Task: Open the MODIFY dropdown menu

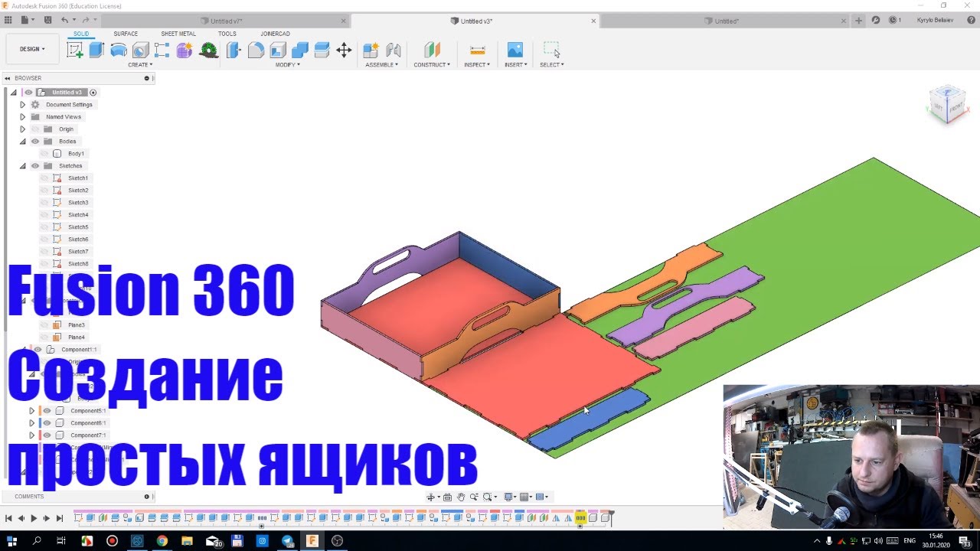Action: 288,65
